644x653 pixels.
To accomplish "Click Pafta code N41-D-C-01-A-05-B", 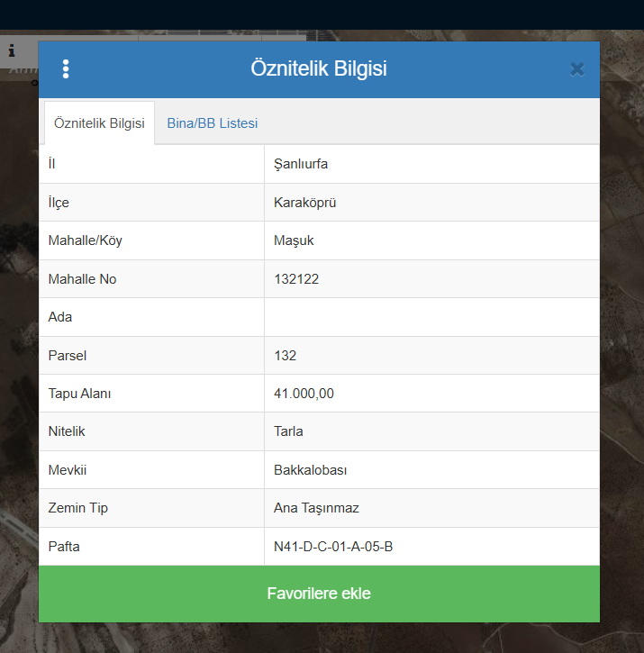I will (333, 546).
